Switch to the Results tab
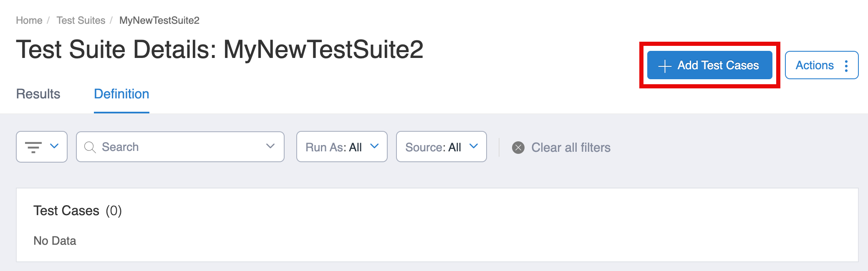This screenshot has width=868, height=271. [38, 94]
